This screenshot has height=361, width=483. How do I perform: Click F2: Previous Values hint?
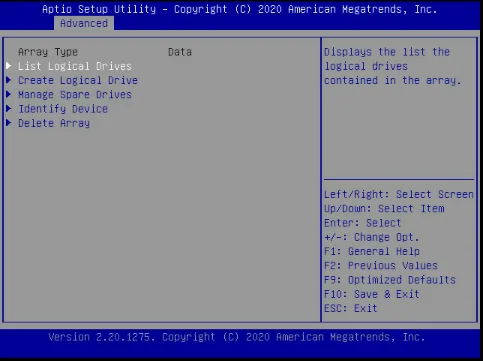tap(381, 266)
